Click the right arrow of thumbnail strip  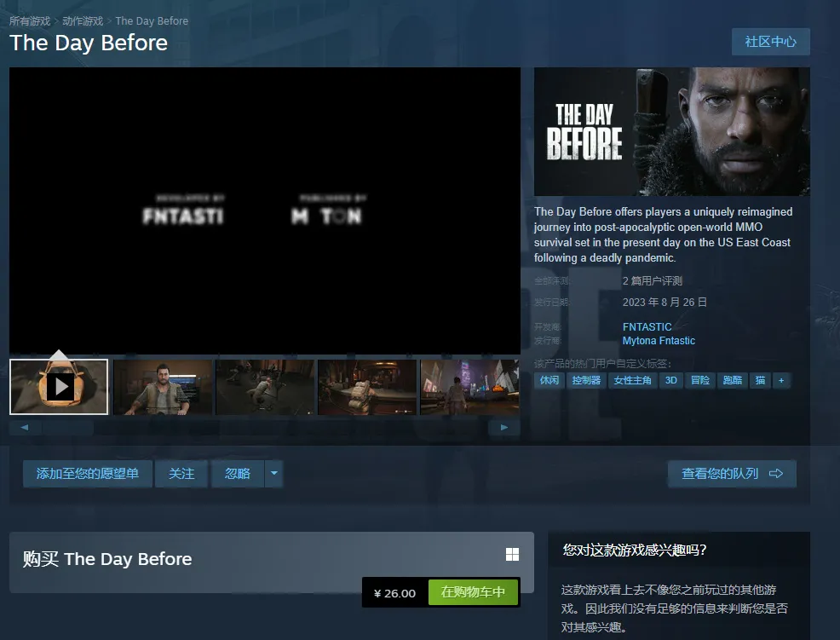click(x=504, y=427)
